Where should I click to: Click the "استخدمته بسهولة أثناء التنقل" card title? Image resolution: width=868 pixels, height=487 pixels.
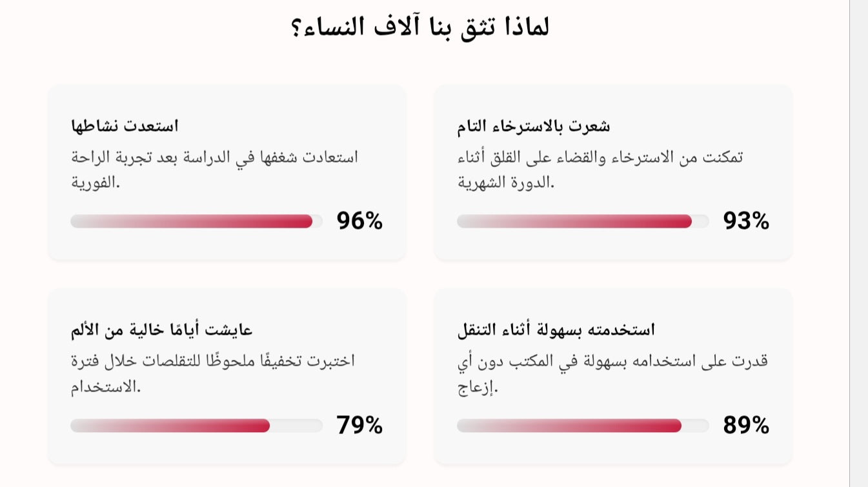click(556, 330)
